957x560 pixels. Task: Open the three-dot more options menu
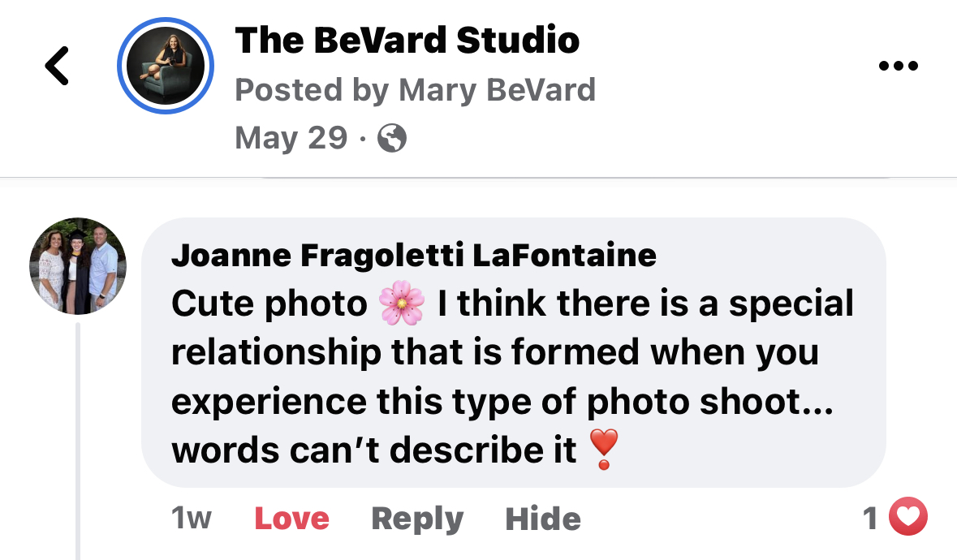[x=899, y=66]
